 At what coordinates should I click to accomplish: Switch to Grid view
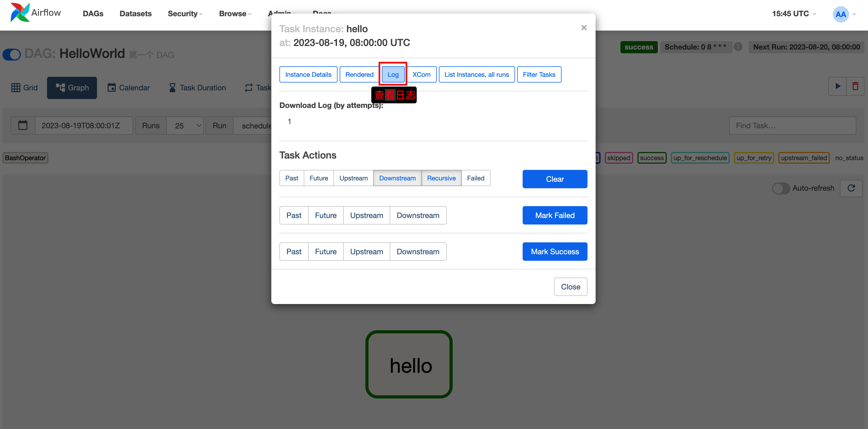[x=24, y=87]
